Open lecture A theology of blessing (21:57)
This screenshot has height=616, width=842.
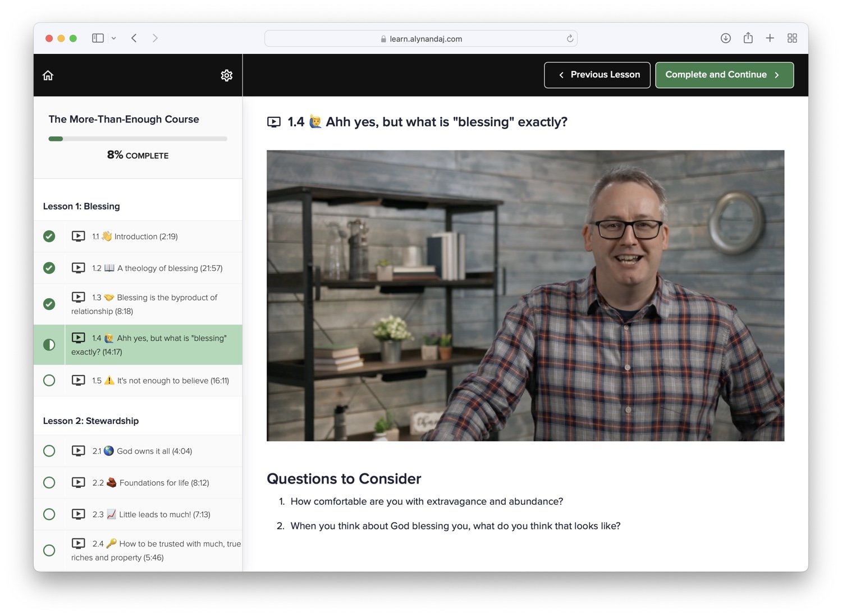pyautogui.click(x=138, y=268)
